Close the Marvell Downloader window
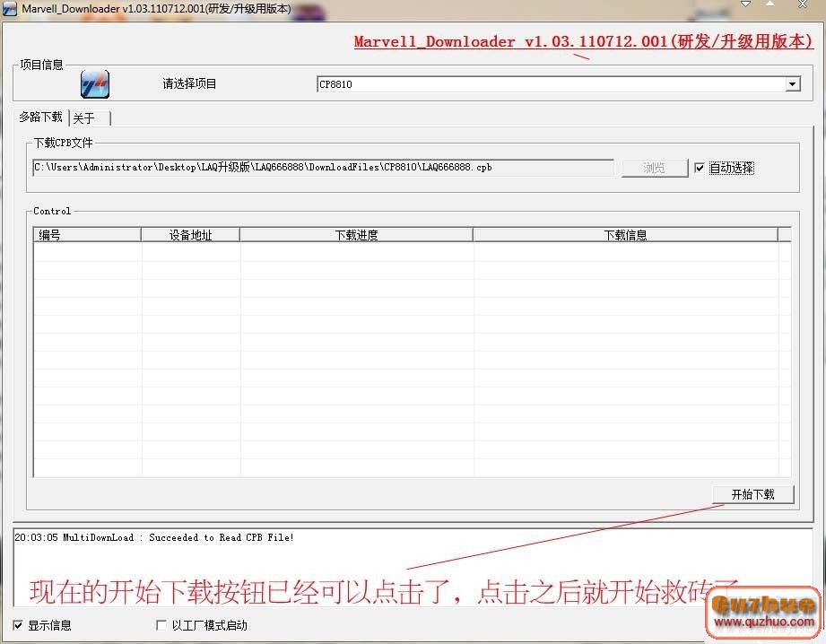 [803, 4]
